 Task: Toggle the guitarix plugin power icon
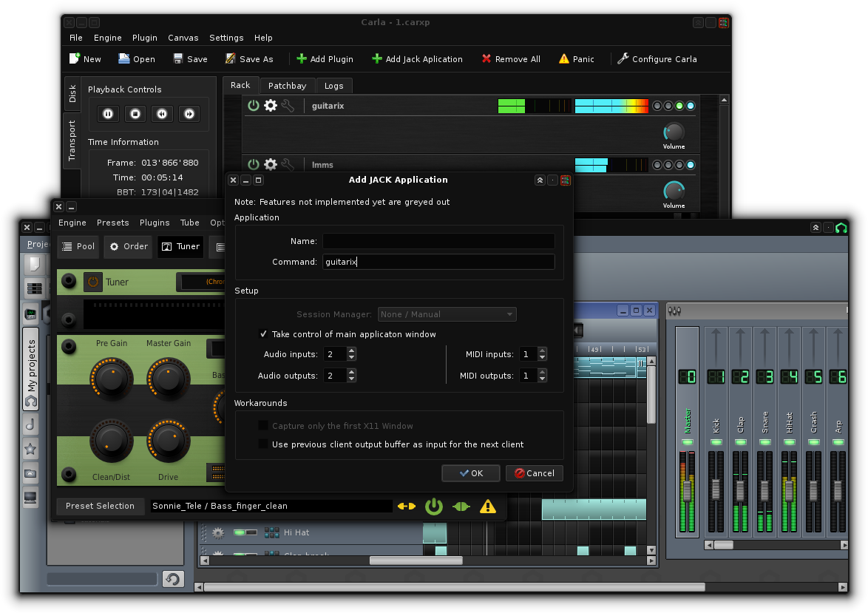[254, 106]
